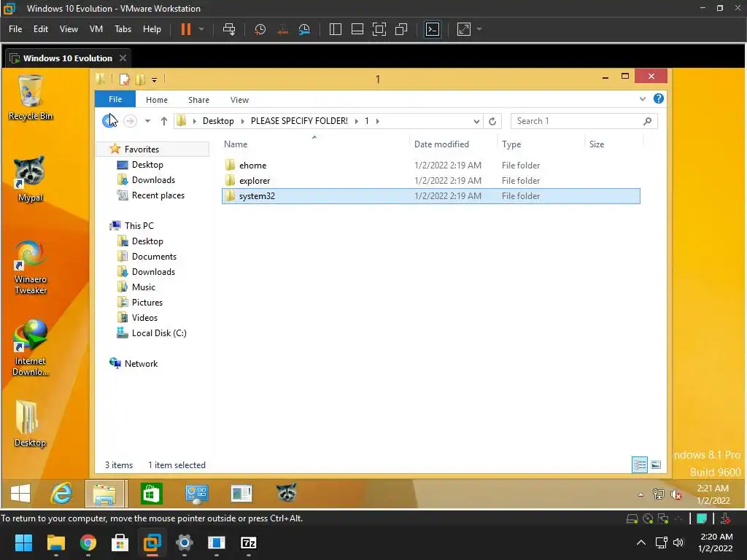Click Properties icon in Explorer title bar
The width and height of the screenshot is (747, 560).
coord(125,79)
